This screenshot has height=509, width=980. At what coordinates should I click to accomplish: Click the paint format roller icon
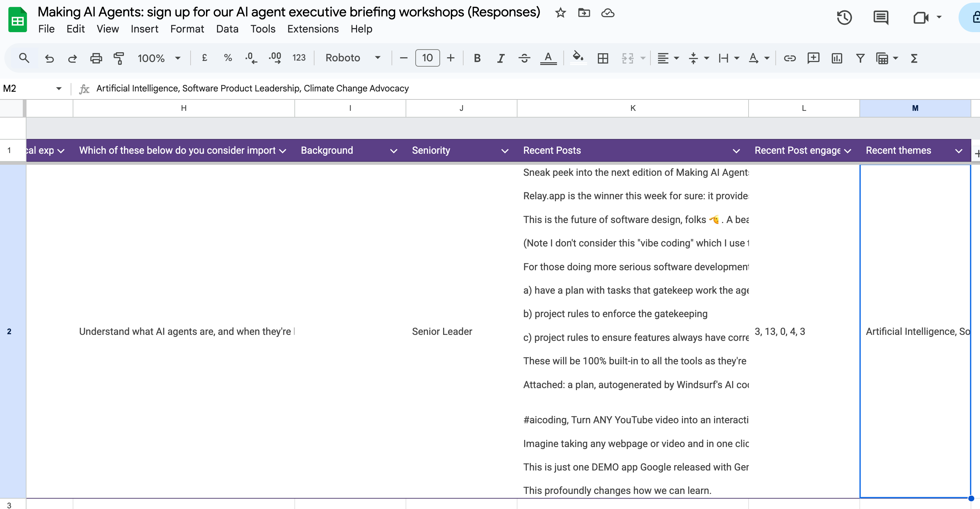tap(119, 58)
